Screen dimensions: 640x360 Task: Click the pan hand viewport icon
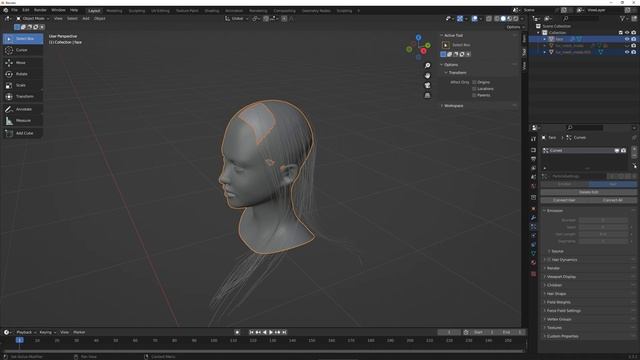click(x=427, y=76)
